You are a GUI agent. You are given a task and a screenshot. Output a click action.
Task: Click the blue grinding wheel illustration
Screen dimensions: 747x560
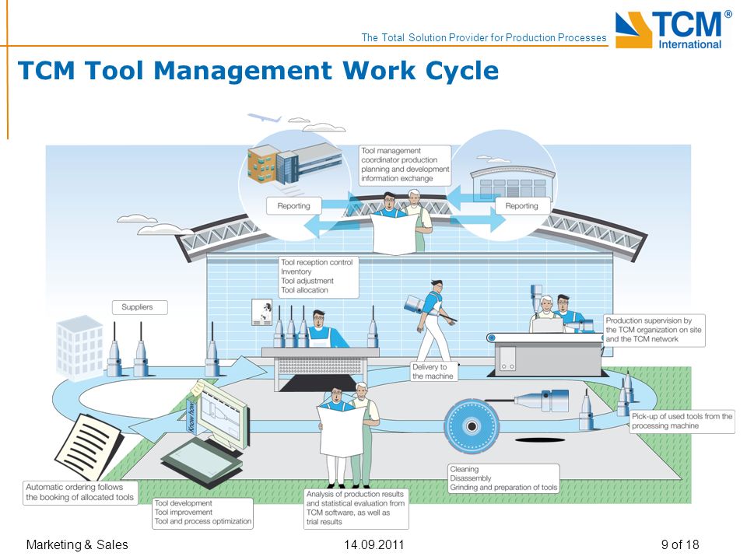(x=472, y=426)
